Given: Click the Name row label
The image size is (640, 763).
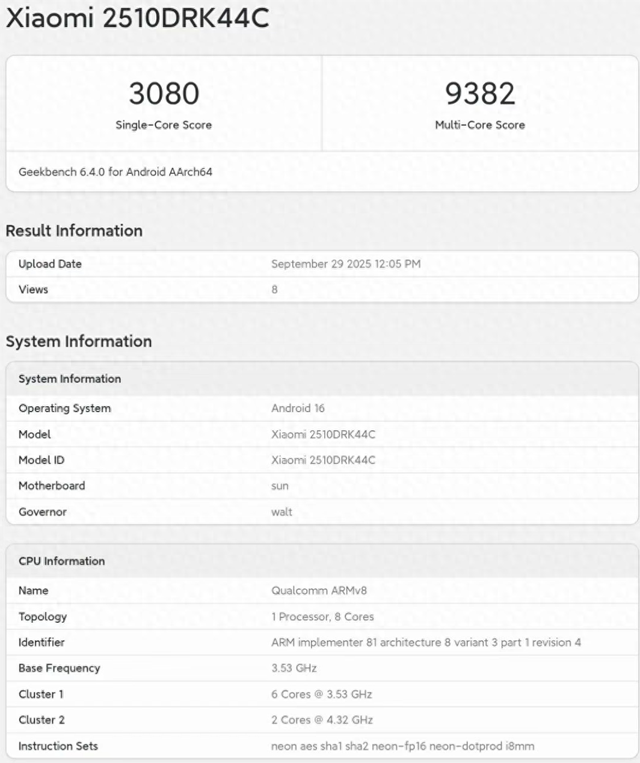Looking at the screenshot, I should pyautogui.click(x=33, y=591).
